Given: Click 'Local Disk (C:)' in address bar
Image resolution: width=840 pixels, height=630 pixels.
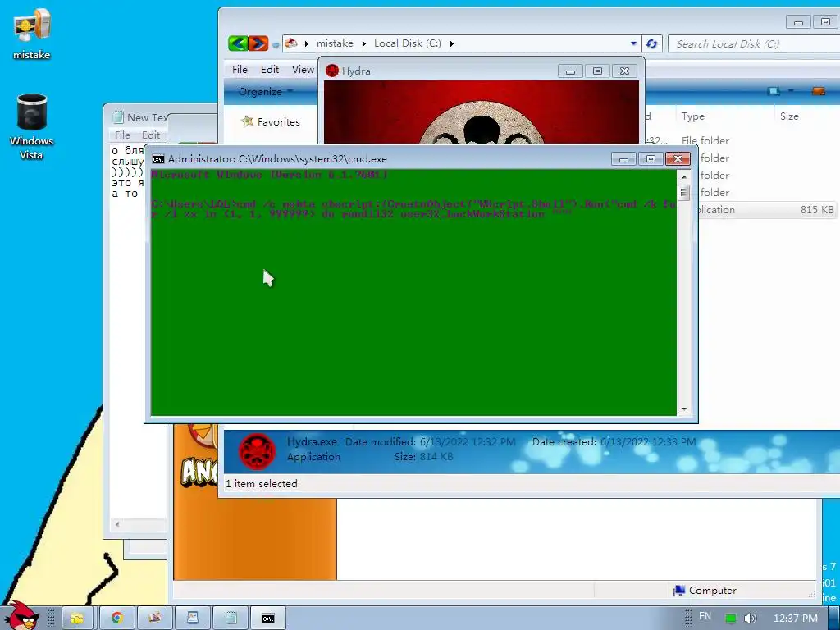Looking at the screenshot, I should [x=407, y=43].
